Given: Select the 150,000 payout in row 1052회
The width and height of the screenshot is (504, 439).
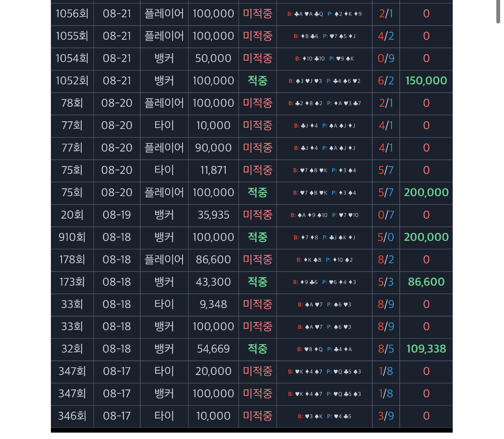Looking at the screenshot, I should click(x=426, y=81).
